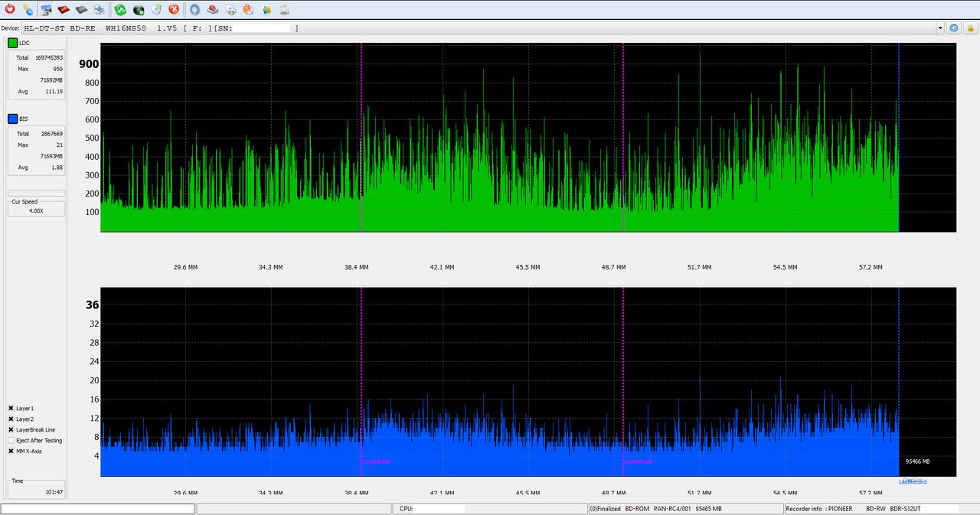Click the flame burn disc icon
Viewport: 980px width, 515px height.
(248, 9)
